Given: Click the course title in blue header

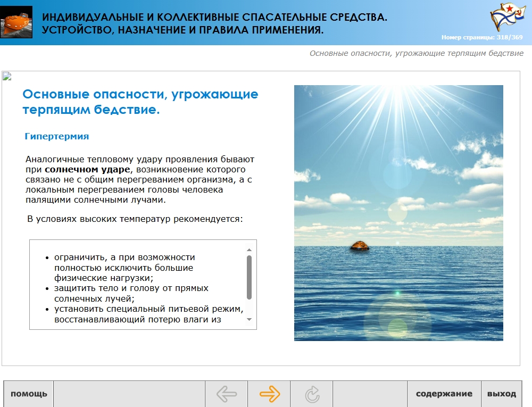Looking at the screenshot, I should [x=214, y=23].
